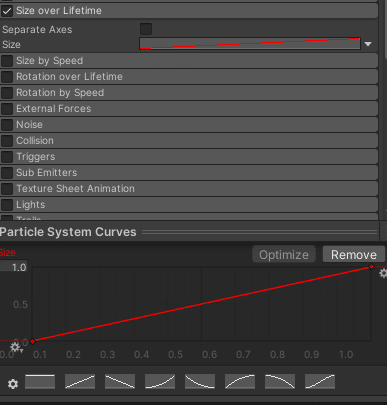Open the Size curve mode dropdown arrow
Screen dimensions: 387x405
(368, 44)
